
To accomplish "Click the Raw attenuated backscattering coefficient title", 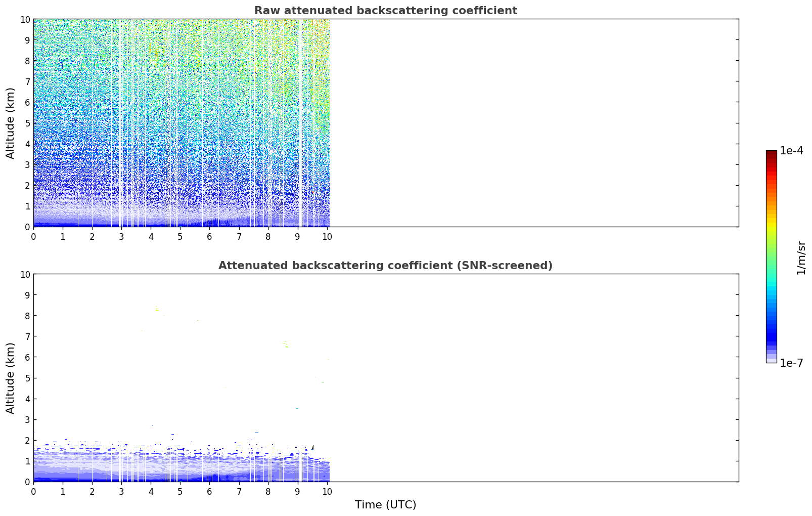I will coord(385,11).
